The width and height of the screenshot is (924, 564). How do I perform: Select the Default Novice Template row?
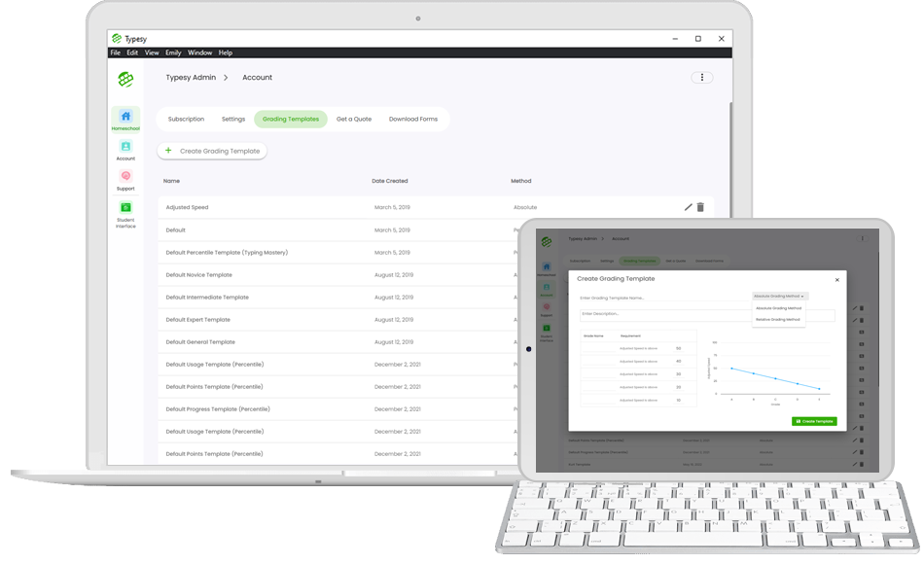tap(338, 274)
